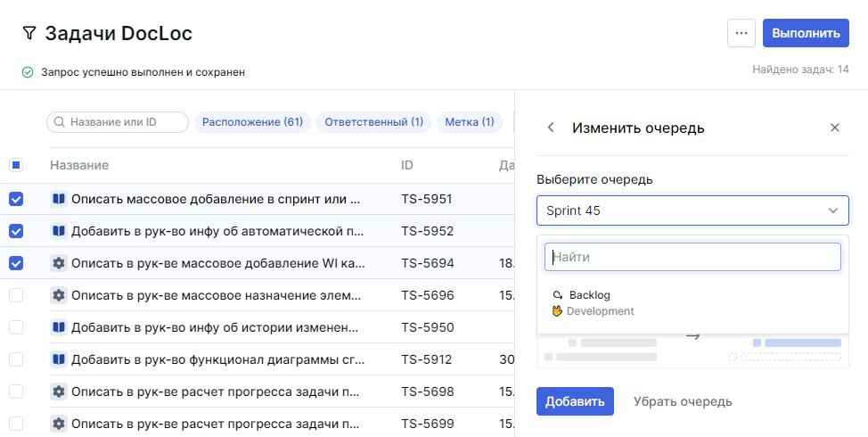Screen dimensions: 868x437
Task: Close the Изменить очередь panel
Action: (x=835, y=128)
